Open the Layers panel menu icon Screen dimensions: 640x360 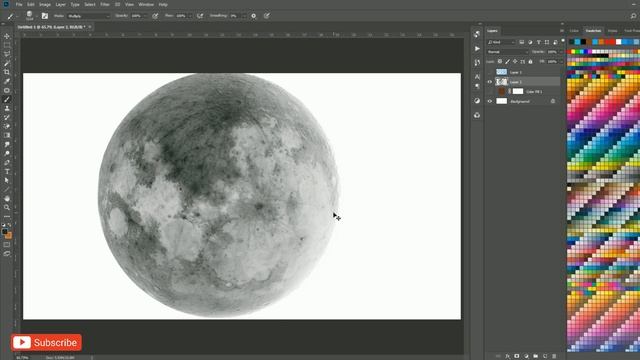click(562, 31)
